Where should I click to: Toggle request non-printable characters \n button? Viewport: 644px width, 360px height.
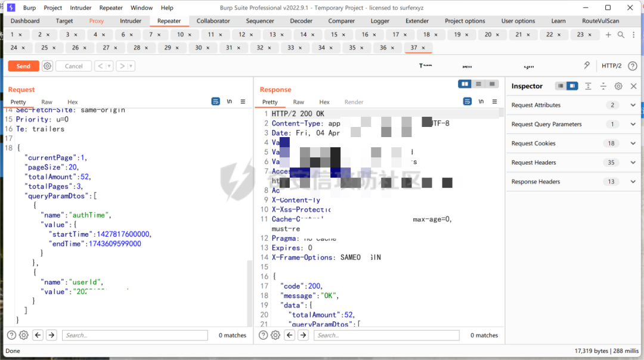tap(229, 101)
